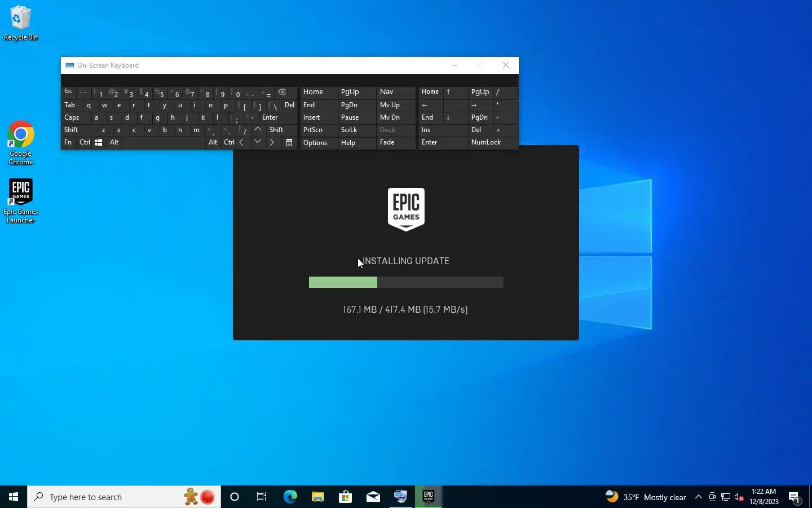Open the Recycle Bin desktop icon
Image resolution: width=812 pixels, height=508 pixels.
(x=21, y=23)
